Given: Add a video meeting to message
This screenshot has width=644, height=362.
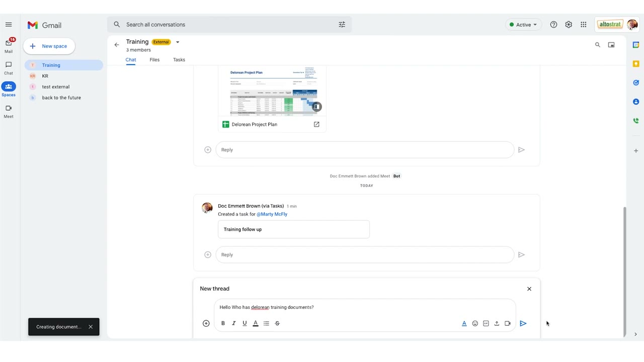Looking at the screenshot, I should (x=508, y=323).
